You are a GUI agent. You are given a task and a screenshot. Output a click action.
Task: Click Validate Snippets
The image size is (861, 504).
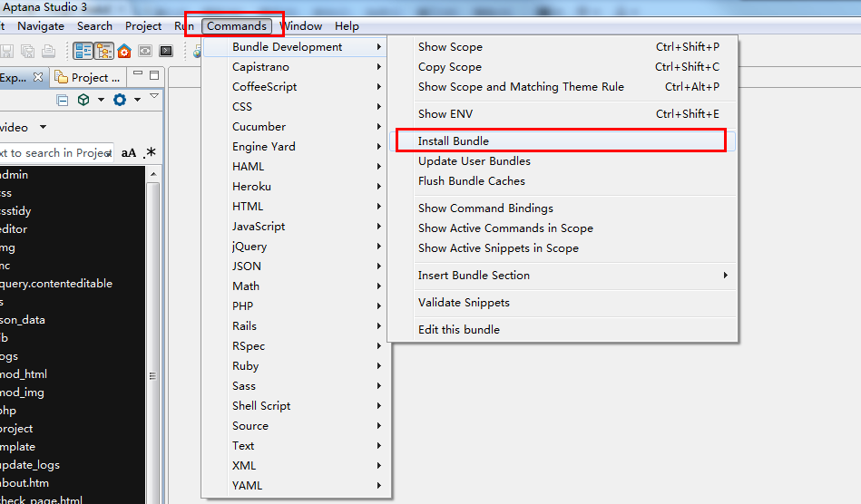coord(563,303)
